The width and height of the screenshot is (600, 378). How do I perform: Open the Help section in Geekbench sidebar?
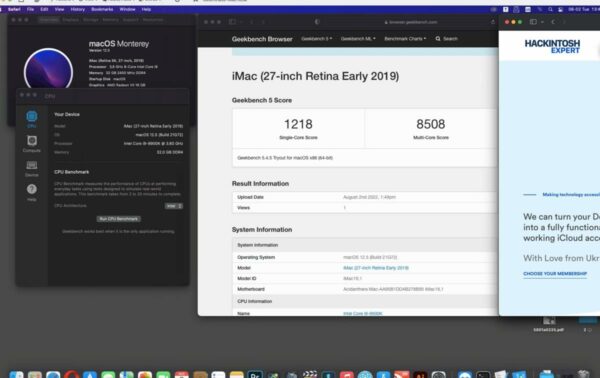click(32, 189)
